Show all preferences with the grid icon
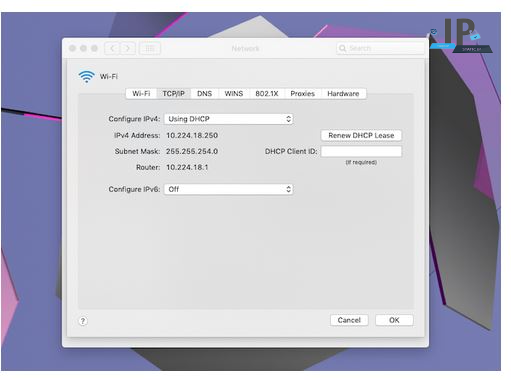The image size is (511, 380). [150, 49]
